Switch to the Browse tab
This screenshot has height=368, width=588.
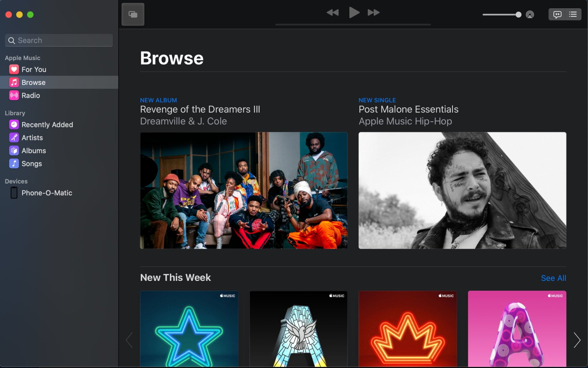34,82
